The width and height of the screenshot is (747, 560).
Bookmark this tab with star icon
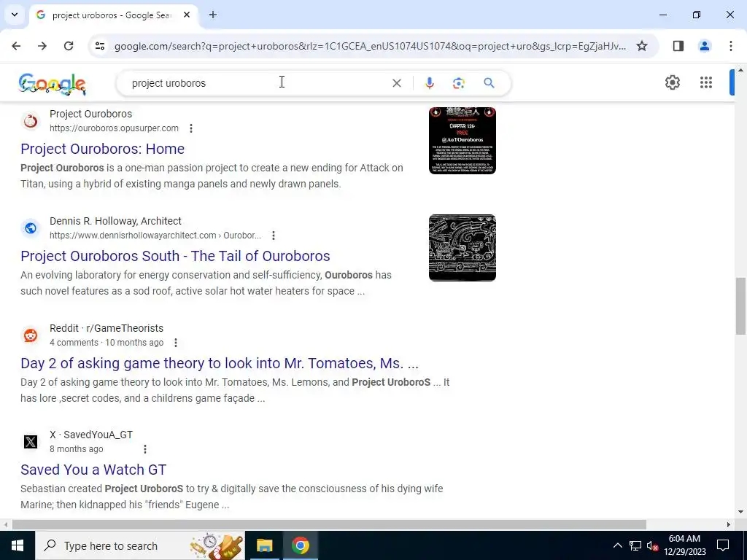(642, 46)
